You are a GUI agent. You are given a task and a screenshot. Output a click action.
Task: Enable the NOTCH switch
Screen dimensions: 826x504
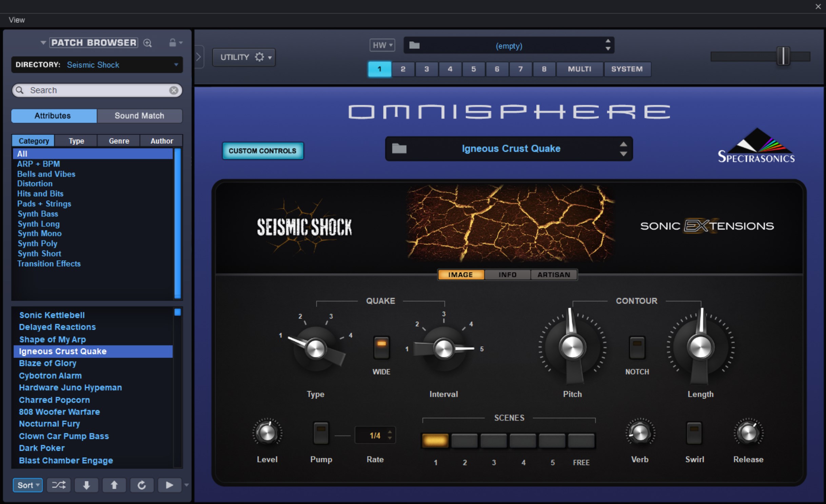pos(637,347)
